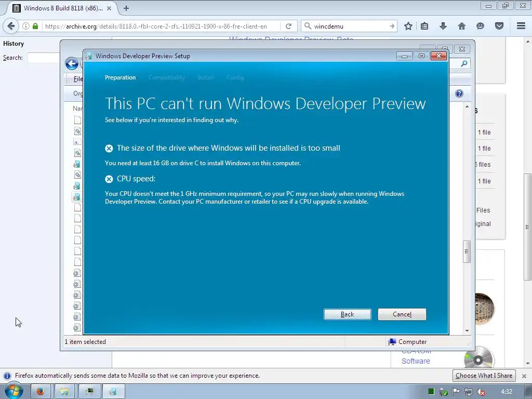Open the Windows Start menu
This screenshot has width=532, height=399.
[x=14, y=391]
